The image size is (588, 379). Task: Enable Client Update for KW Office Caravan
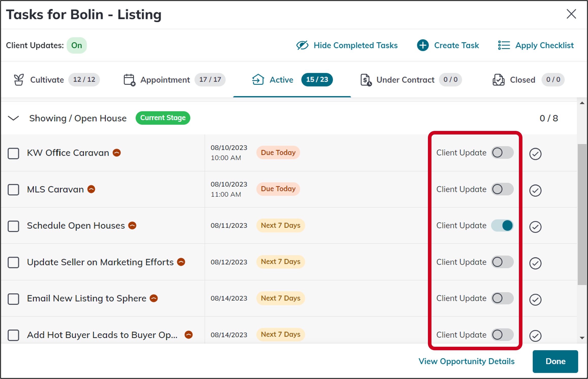[x=502, y=153]
